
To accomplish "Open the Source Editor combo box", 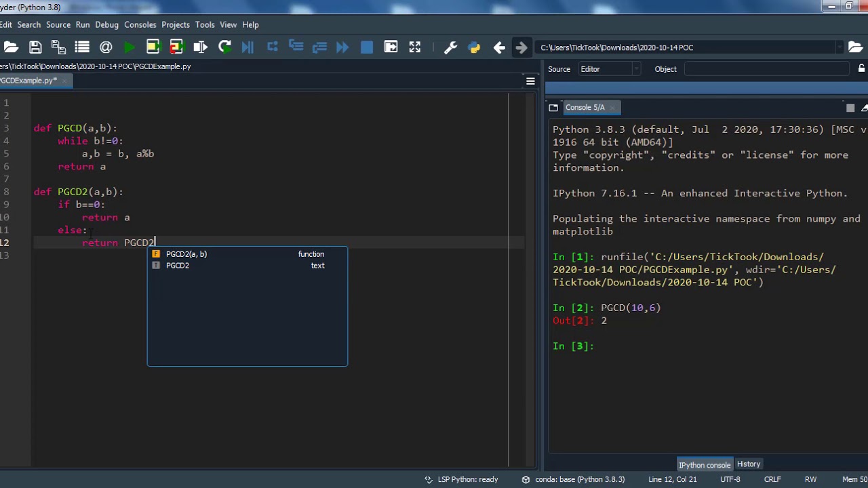I will [x=609, y=68].
